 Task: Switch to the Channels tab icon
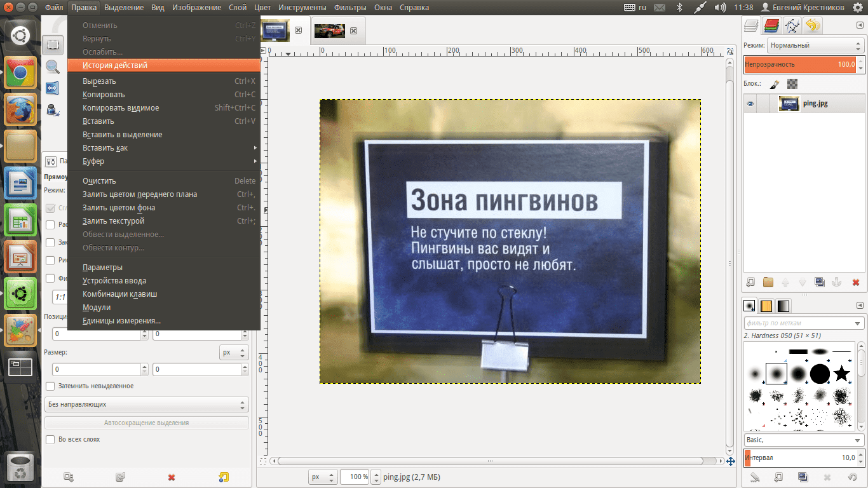(771, 26)
